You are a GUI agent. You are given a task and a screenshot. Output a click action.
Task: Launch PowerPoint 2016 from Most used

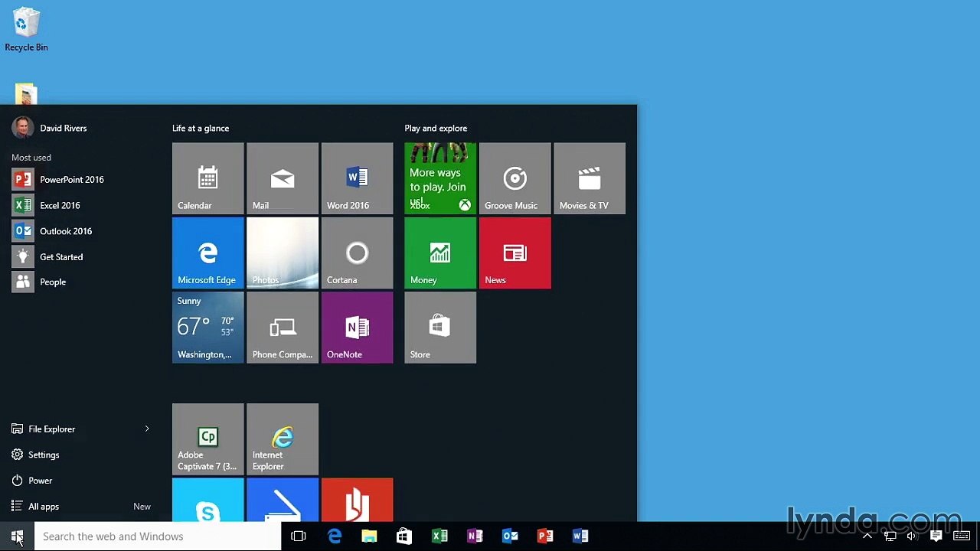pos(80,180)
